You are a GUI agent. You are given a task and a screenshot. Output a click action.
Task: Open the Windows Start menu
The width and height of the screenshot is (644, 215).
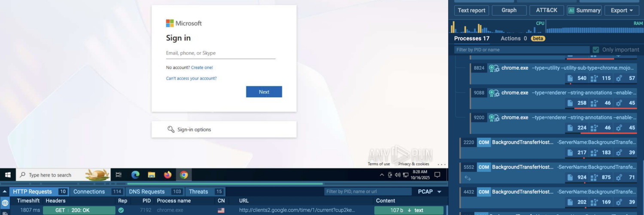point(8,175)
